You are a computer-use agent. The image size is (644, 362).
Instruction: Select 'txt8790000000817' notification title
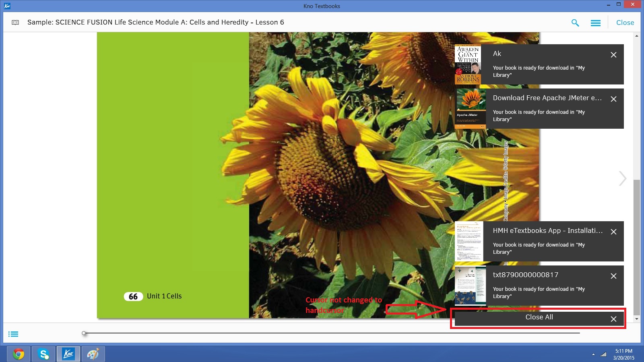[526, 275]
